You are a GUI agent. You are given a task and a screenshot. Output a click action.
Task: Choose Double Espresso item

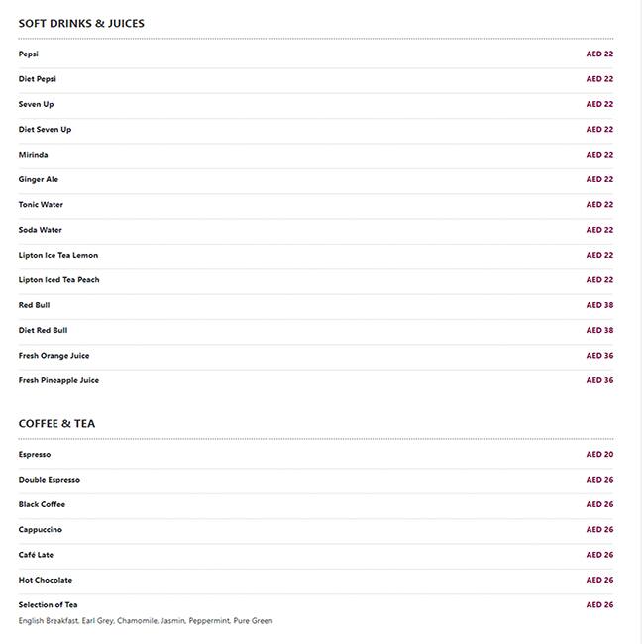(50, 480)
